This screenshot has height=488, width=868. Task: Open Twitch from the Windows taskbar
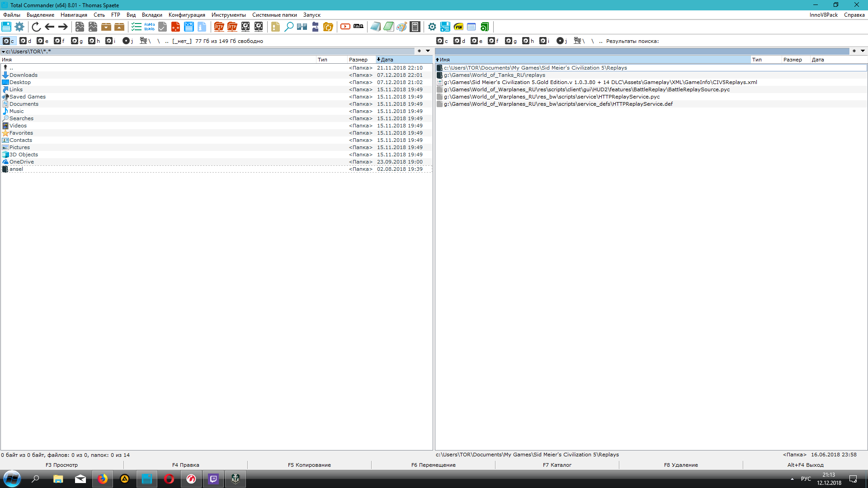point(213,479)
